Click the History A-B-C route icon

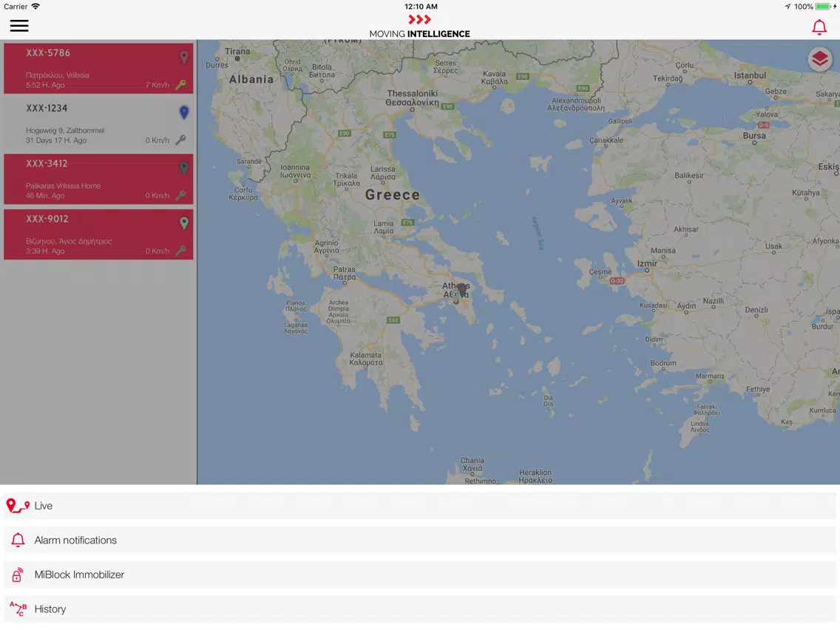click(x=18, y=609)
